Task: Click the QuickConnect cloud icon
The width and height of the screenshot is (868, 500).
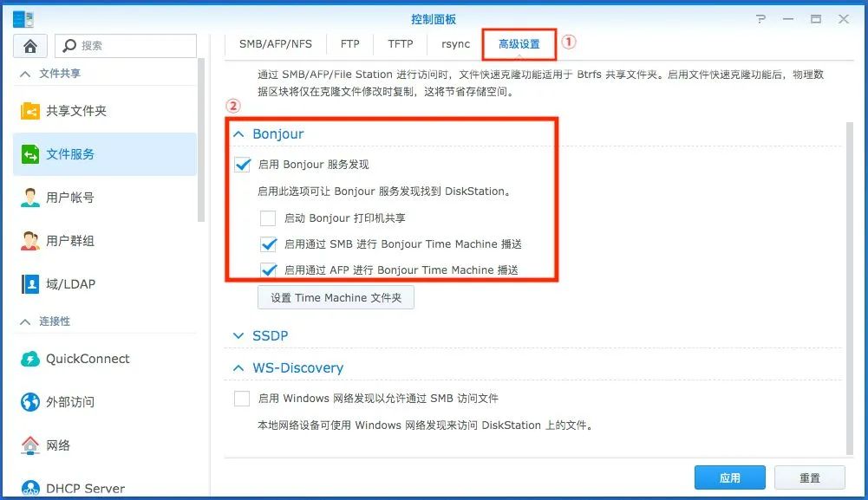Action: 29,359
